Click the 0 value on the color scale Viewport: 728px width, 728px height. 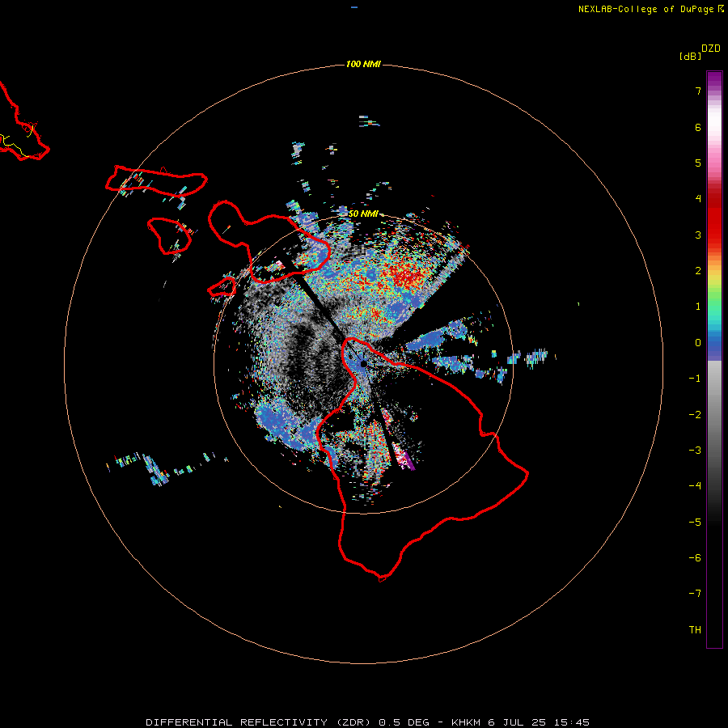tap(698, 343)
